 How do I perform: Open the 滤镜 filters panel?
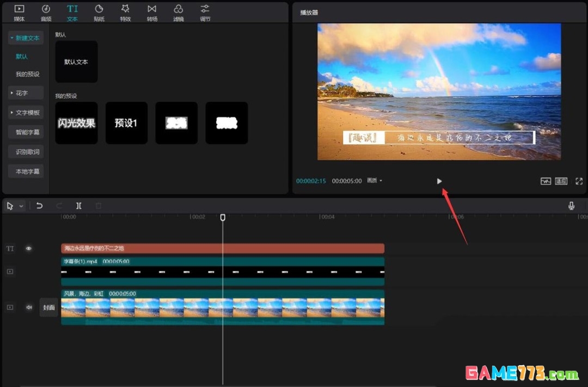click(178, 13)
